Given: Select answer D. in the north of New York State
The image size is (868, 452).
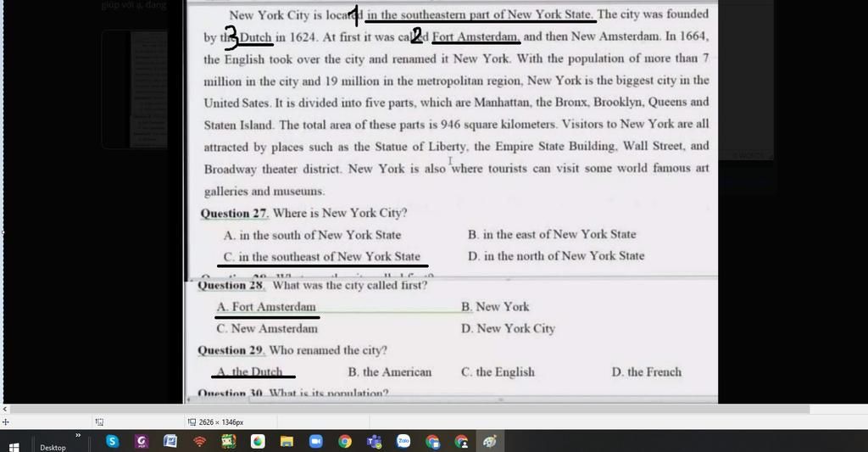Looking at the screenshot, I should pos(556,256).
